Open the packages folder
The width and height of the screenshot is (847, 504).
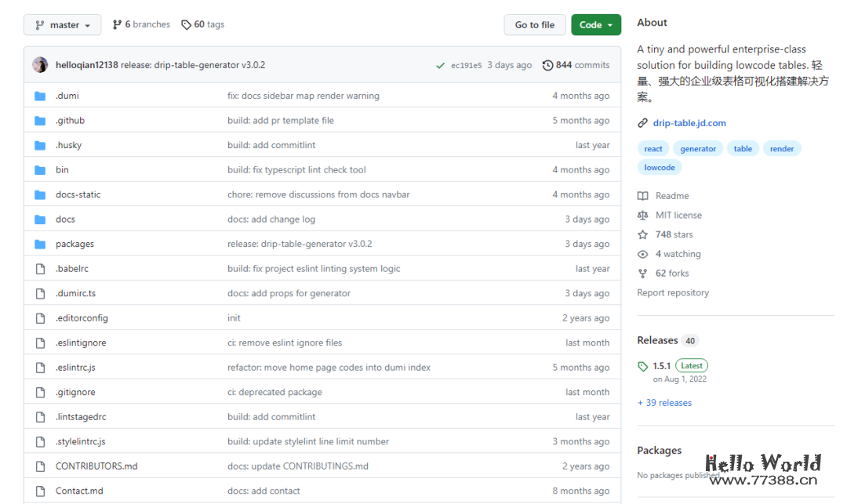[75, 245]
